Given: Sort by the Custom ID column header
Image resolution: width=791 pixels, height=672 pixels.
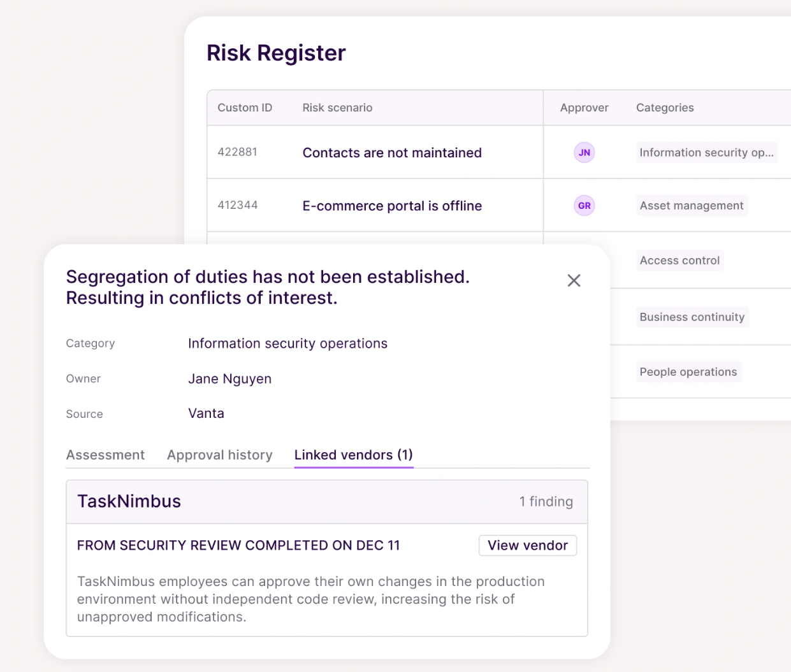Looking at the screenshot, I should pyautogui.click(x=245, y=108).
